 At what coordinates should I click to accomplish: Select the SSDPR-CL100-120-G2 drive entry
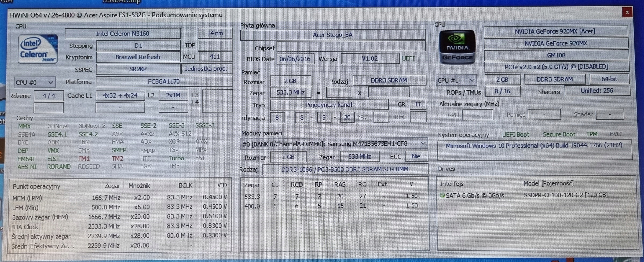pyautogui.click(x=565, y=195)
